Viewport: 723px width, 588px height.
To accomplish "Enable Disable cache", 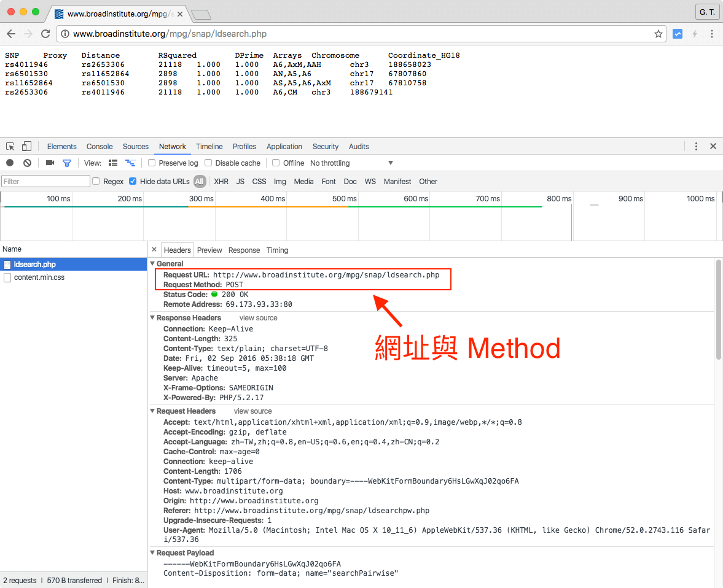I will click(208, 163).
